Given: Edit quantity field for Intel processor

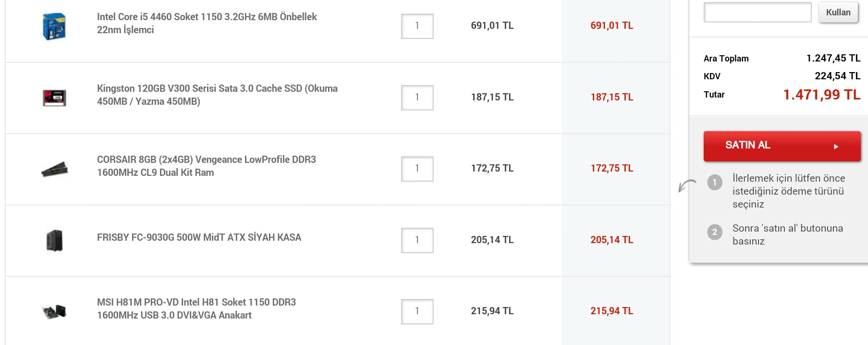Looking at the screenshot, I should (x=417, y=26).
